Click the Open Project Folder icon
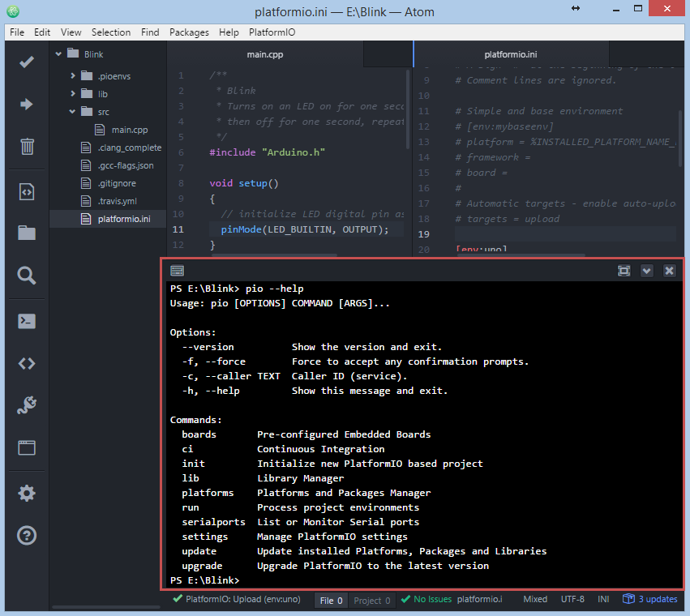This screenshot has width=690, height=616. (x=27, y=233)
